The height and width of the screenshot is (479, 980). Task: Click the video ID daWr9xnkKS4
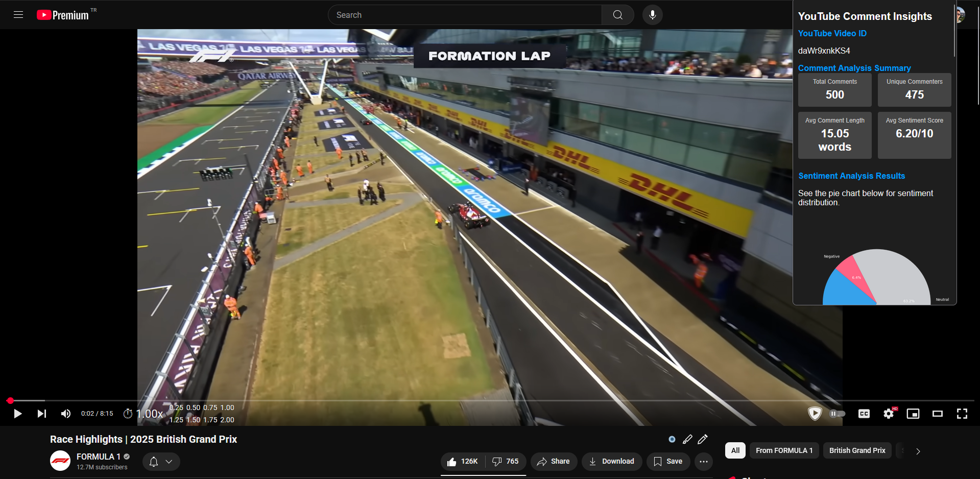(824, 51)
